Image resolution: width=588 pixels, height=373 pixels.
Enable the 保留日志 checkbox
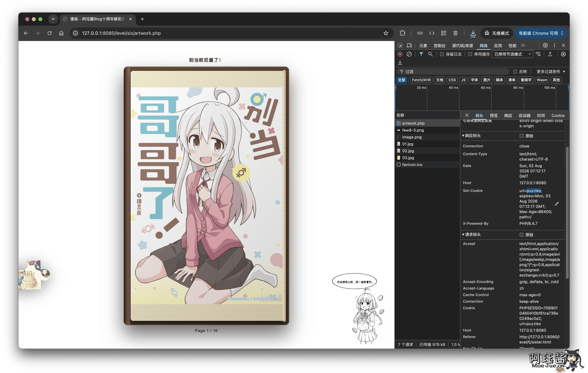point(442,54)
